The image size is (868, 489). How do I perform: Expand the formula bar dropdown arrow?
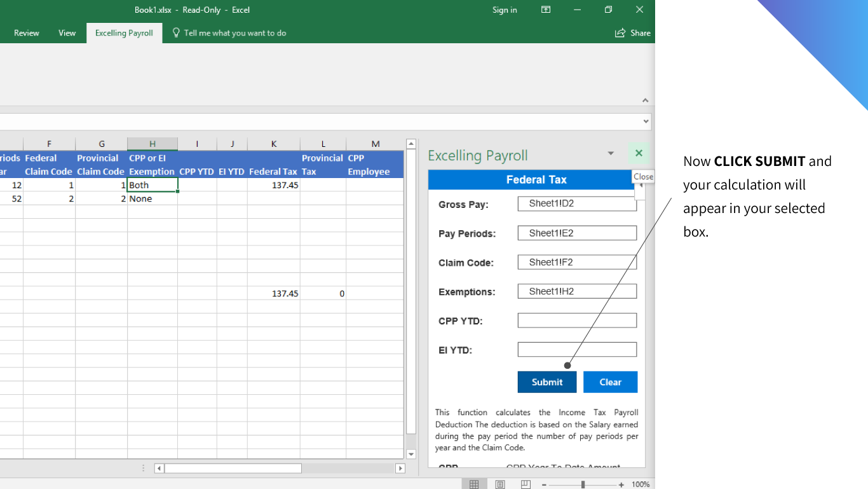click(646, 121)
